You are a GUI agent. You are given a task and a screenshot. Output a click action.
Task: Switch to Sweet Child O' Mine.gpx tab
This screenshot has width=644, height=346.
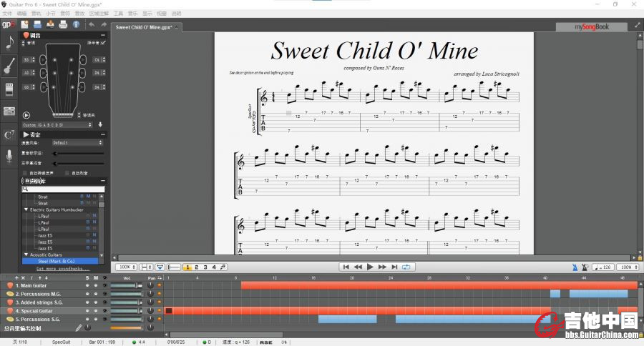point(145,27)
